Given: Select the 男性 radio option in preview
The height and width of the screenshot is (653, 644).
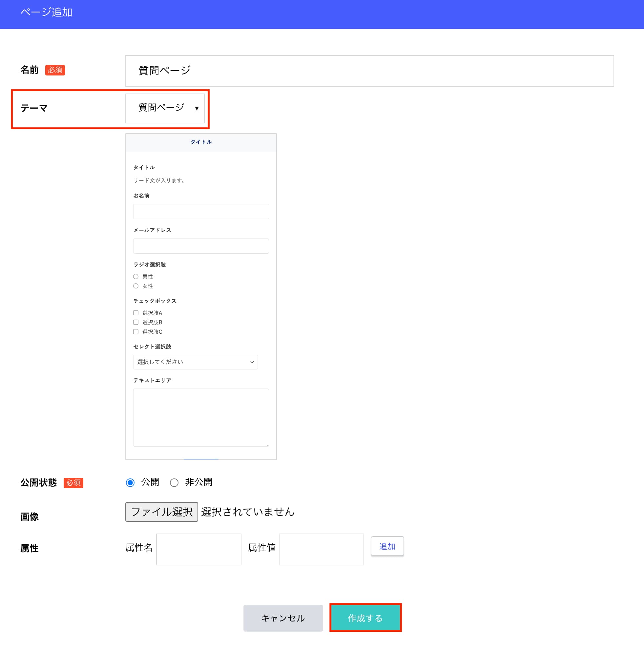Looking at the screenshot, I should click(x=136, y=277).
